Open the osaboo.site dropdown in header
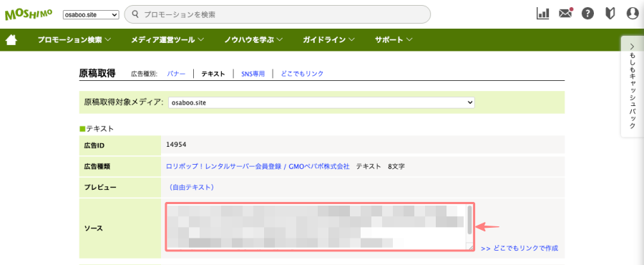644x265 pixels. 91,15
